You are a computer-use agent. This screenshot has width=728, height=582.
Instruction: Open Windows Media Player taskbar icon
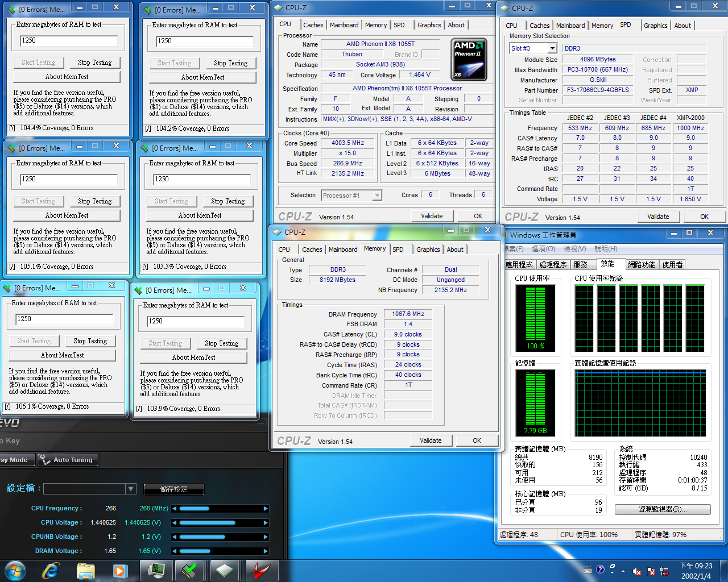pyautogui.click(x=120, y=570)
